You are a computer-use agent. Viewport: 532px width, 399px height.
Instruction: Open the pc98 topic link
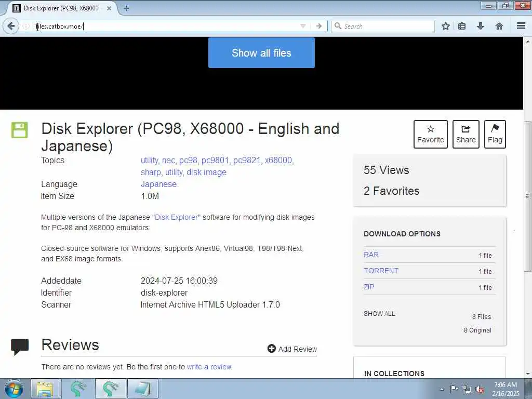pyautogui.click(x=188, y=160)
